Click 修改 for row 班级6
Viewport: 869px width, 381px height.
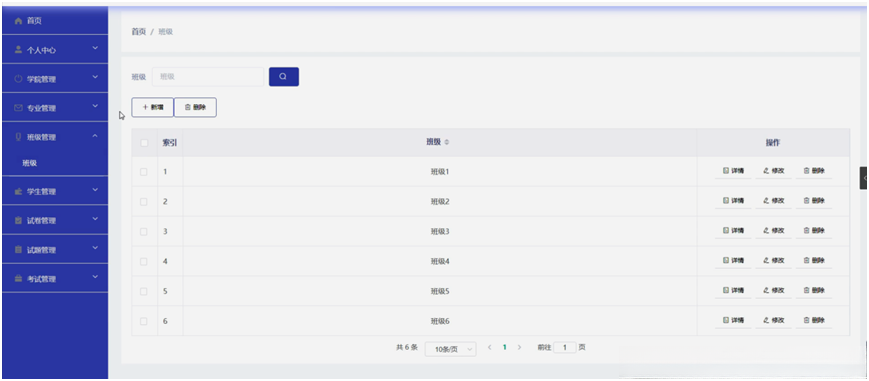(x=774, y=321)
